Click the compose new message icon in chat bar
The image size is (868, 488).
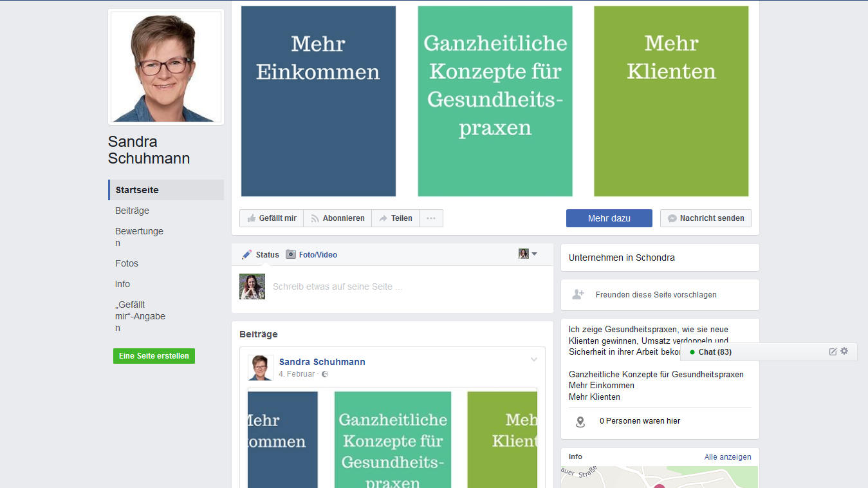[x=833, y=352]
